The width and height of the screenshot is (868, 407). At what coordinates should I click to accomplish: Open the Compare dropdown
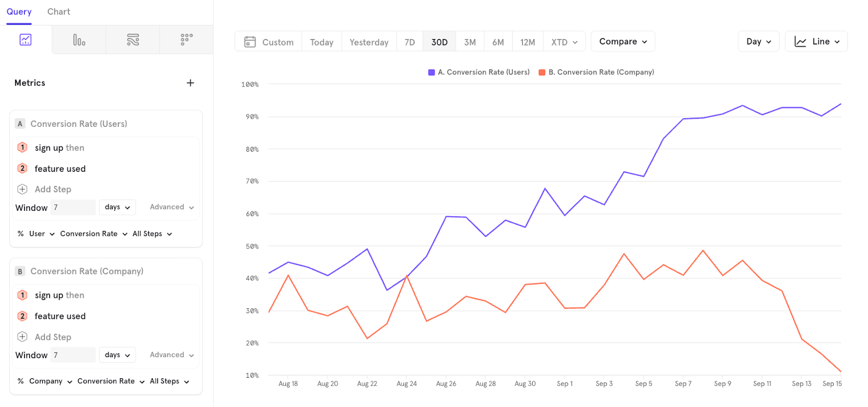coord(623,42)
